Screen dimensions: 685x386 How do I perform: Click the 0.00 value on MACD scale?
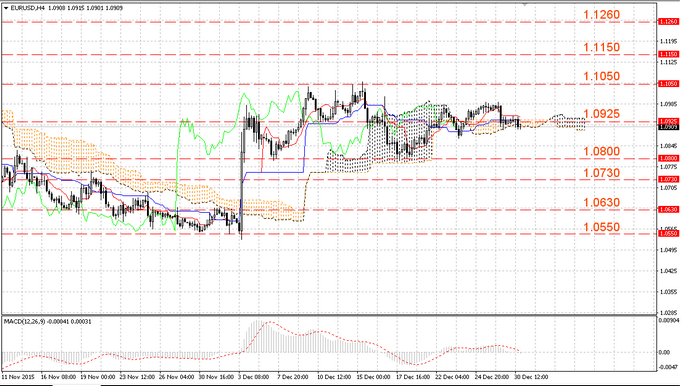tap(664, 352)
